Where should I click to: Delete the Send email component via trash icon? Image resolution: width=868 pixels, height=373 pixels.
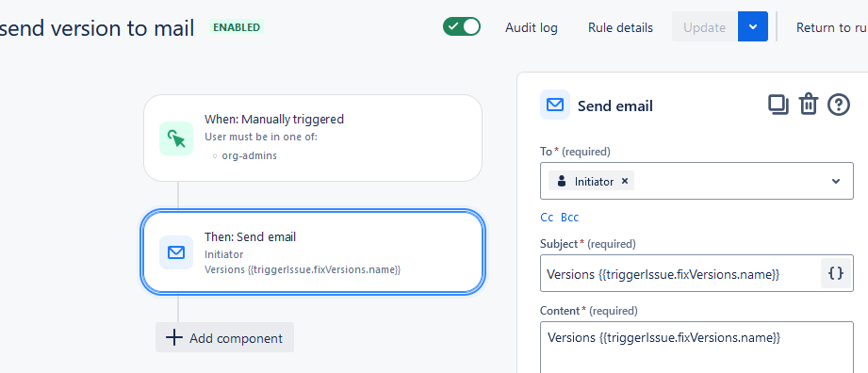(809, 105)
